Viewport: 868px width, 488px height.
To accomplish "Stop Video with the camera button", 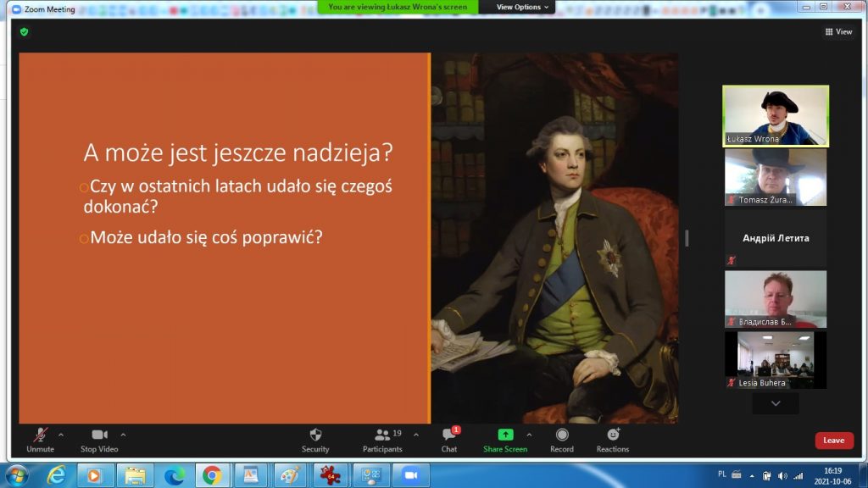I will pyautogui.click(x=99, y=439).
